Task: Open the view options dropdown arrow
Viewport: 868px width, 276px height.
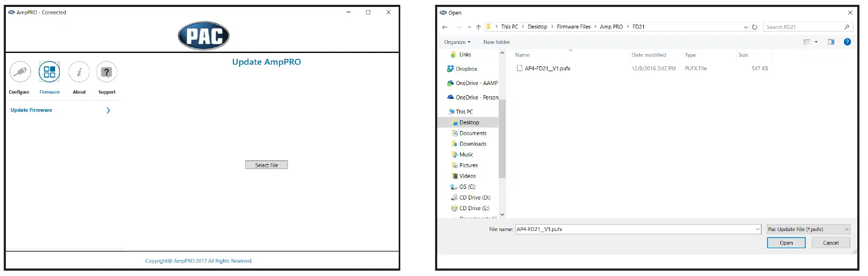Action: tap(816, 42)
